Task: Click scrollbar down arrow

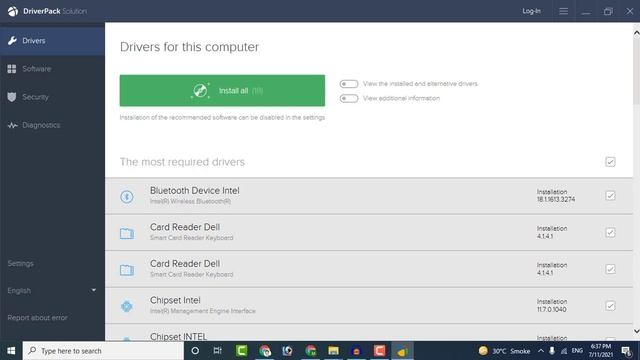Action: coord(636,331)
